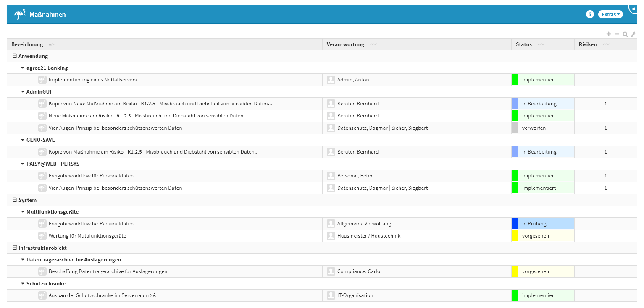Viewport: 644px width, 308px height.
Task: Click green swatch for Implementierung eines Notfallservers
Action: [x=515, y=80]
